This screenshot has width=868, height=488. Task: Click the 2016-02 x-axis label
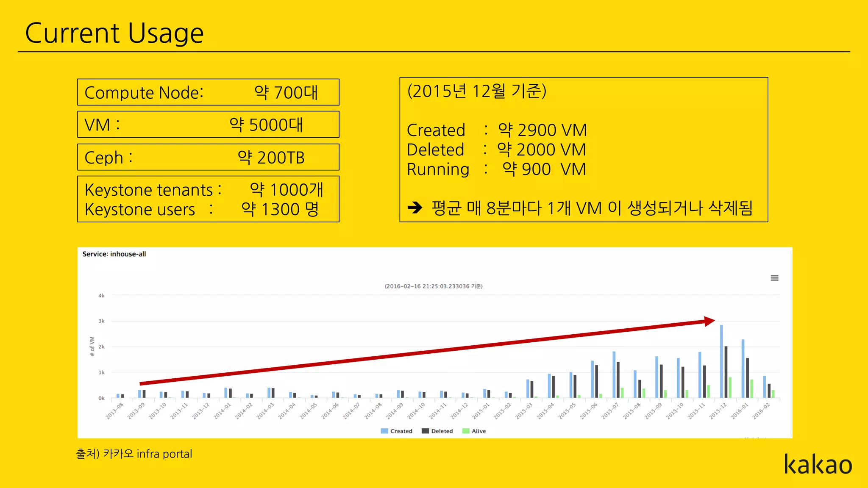[x=761, y=411]
